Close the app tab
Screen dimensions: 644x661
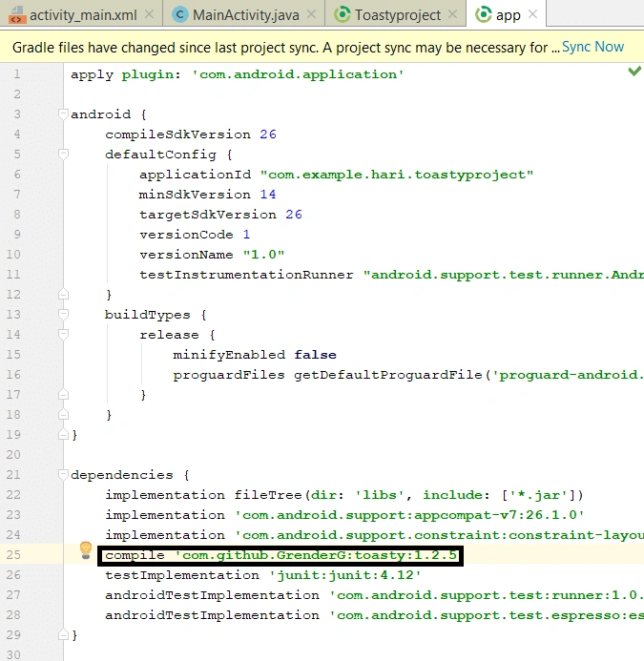coord(532,14)
